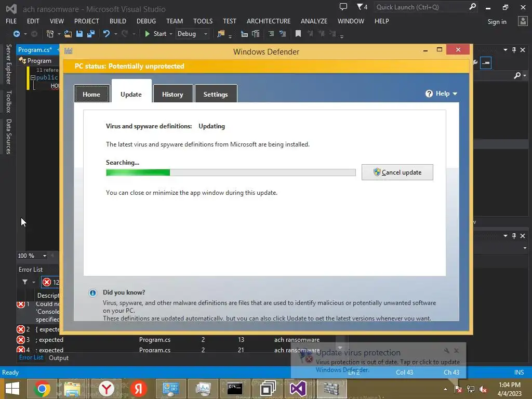
Task: Toggle bookmark with the toolbar bookmark icon
Action: coord(298,34)
